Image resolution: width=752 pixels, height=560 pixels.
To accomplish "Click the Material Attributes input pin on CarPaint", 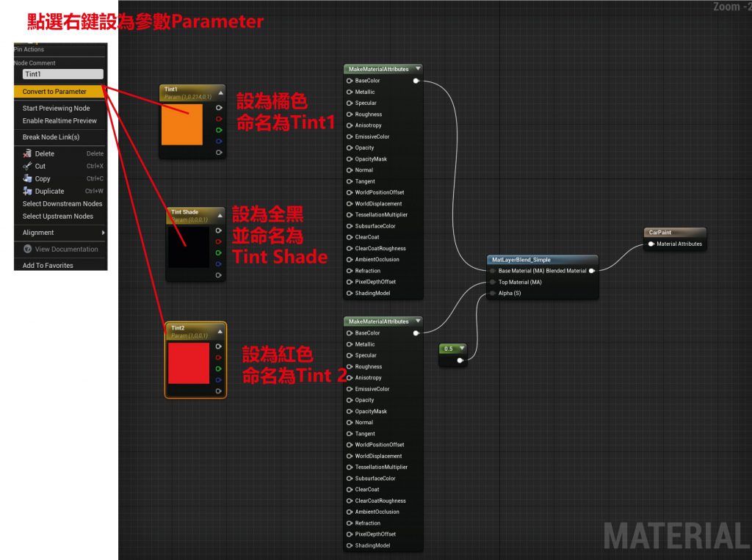I will pyautogui.click(x=651, y=244).
